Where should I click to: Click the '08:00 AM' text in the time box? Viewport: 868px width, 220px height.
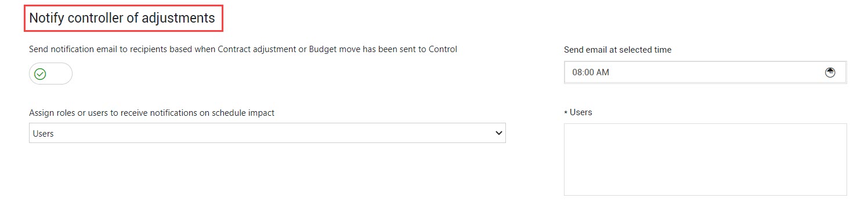(x=591, y=72)
